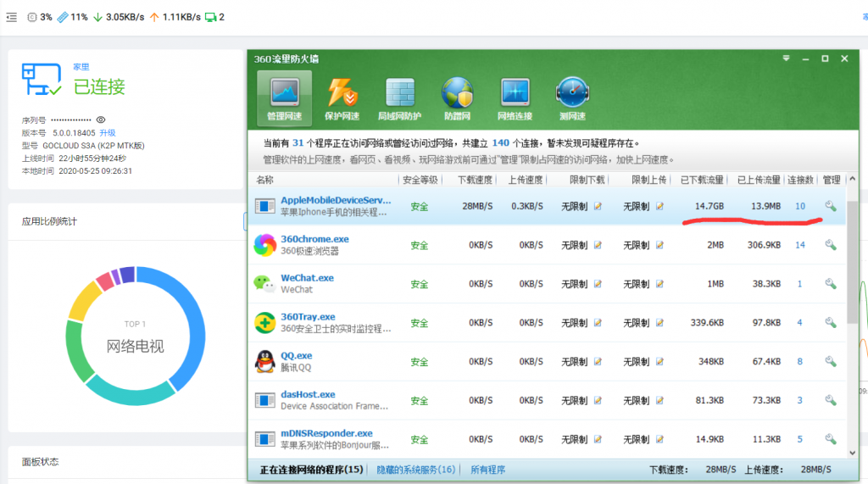868x484 pixels.
Task: Click the 360chrome.exe browser icon
Action: (264, 245)
